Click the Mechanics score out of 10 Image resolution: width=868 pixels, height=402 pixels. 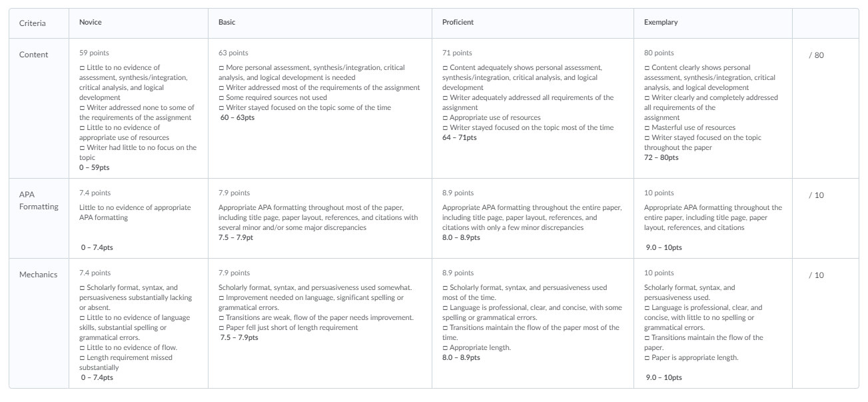(x=816, y=275)
